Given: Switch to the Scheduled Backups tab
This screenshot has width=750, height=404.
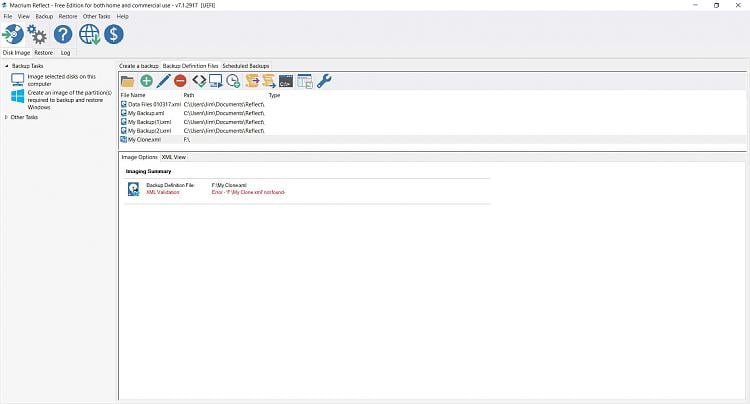Looking at the screenshot, I should click(246, 66).
